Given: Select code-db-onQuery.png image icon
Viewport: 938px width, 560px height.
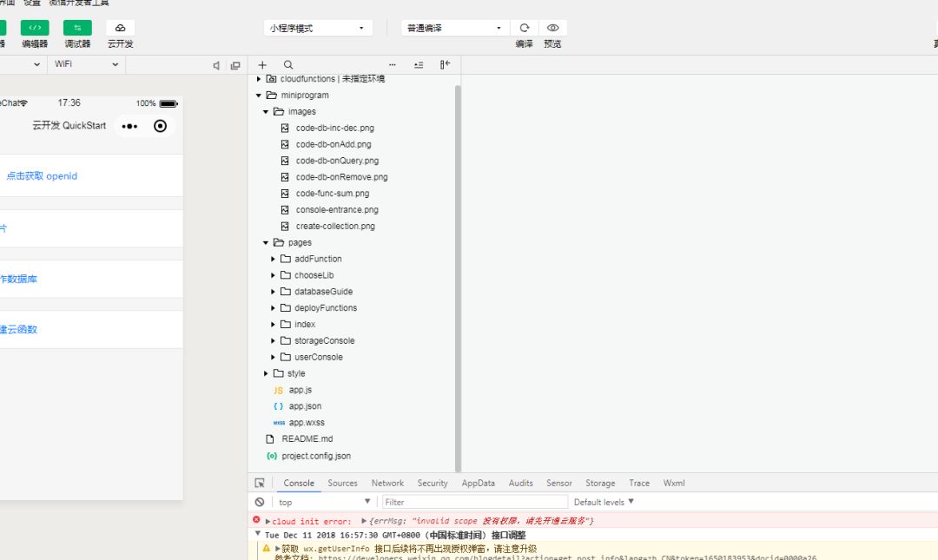Looking at the screenshot, I should coord(285,161).
